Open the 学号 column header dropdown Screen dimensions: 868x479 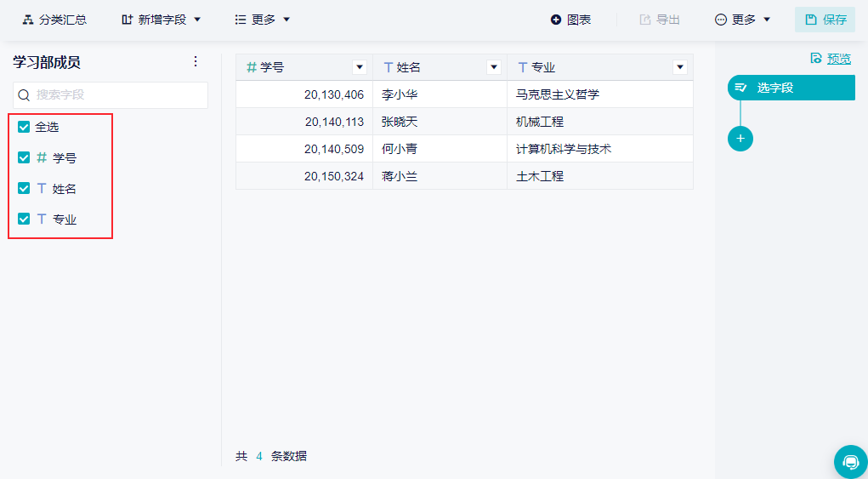pyautogui.click(x=360, y=67)
